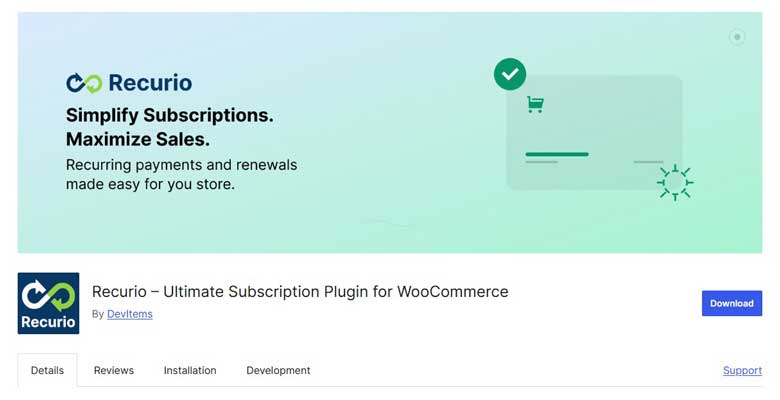Switch to the Reviews tab

pos(114,370)
